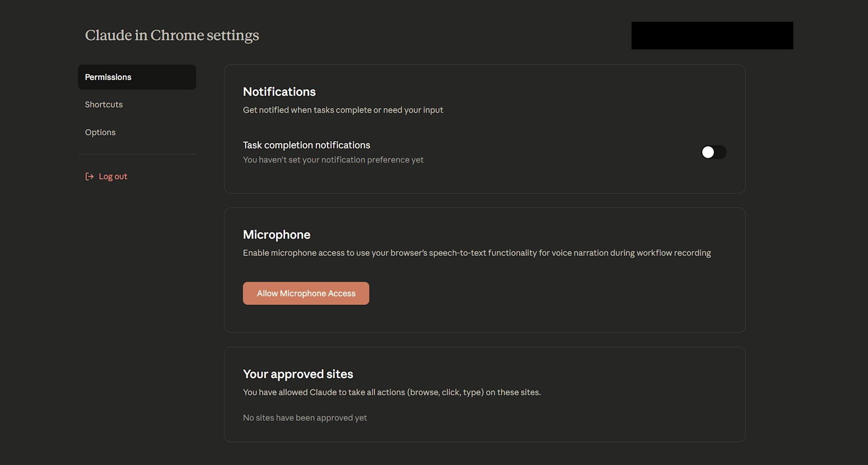The image size is (868, 465).
Task: Switch to the Options section
Action: coord(100,132)
